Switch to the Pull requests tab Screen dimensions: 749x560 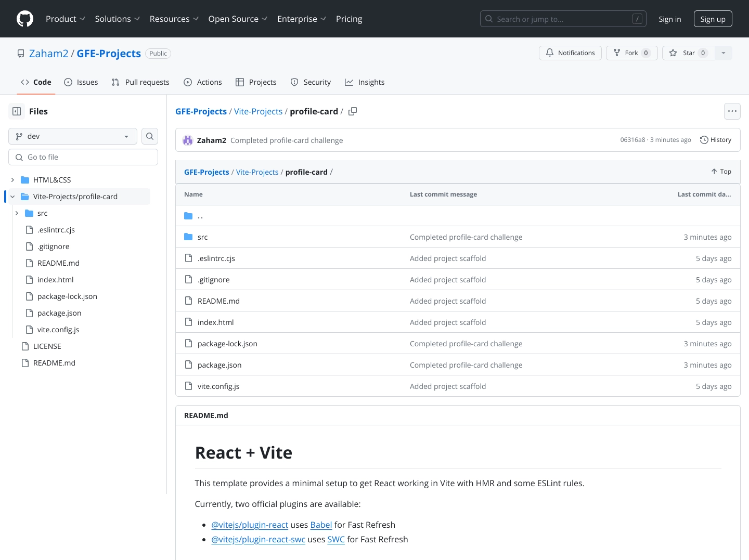point(140,82)
